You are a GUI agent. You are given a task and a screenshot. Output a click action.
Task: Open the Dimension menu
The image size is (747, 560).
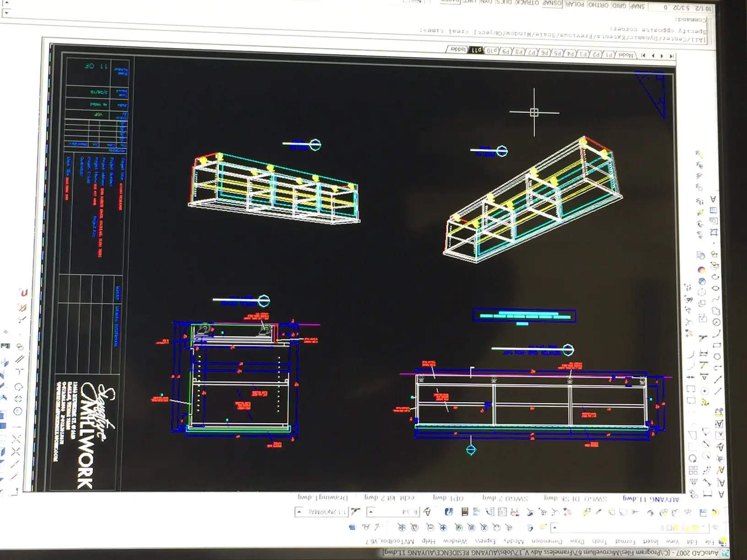(x=546, y=541)
